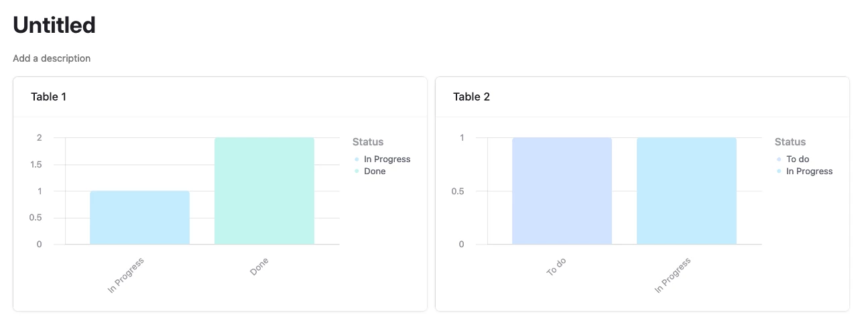Viewport: 868px width, 329px height.
Task: Click the Untitled dashboard title
Action: point(54,25)
